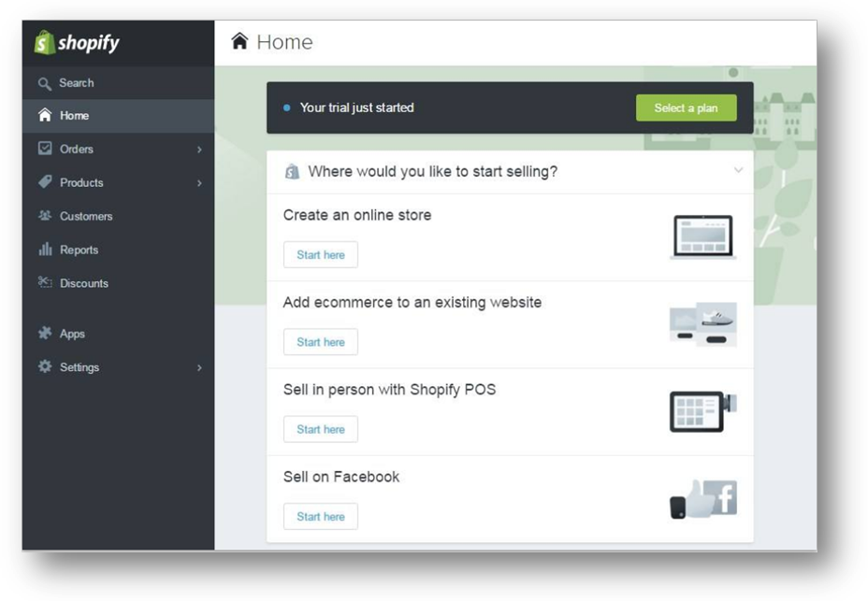Click the laptop online store illustration
This screenshot has height=601, width=868.
pyautogui.click(x=703, y=236)
